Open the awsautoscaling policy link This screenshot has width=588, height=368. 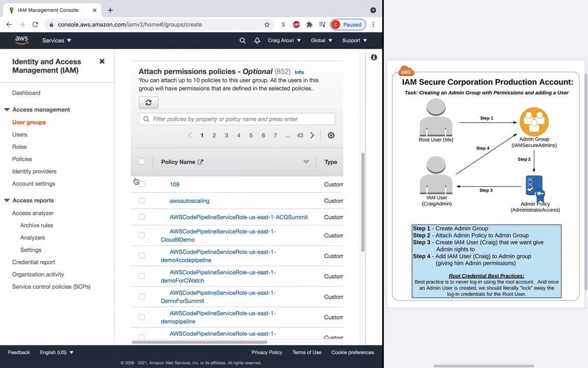[189, 201]
